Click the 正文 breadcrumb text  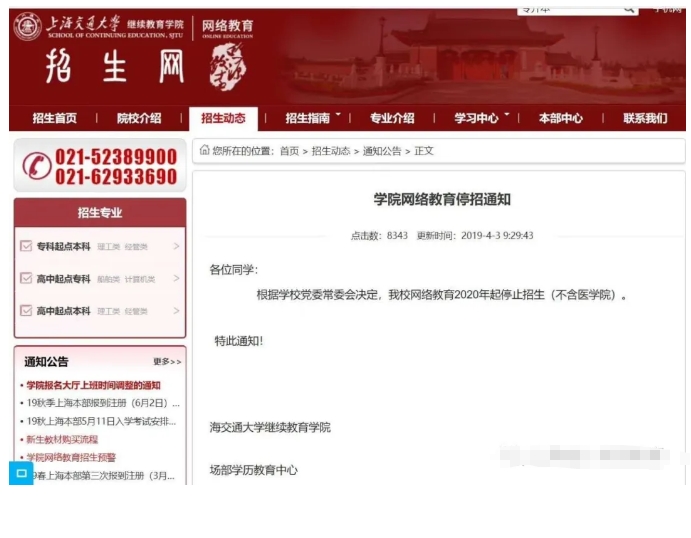(x=424, y=151)
